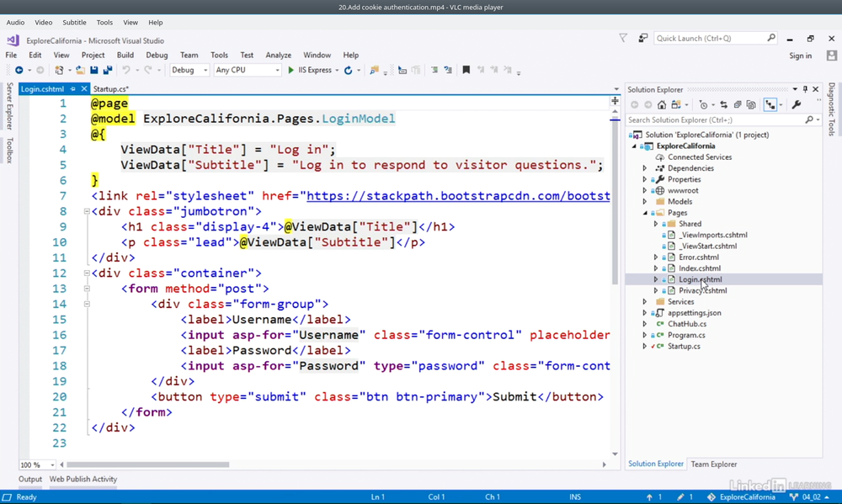The width and height of the screenshot is (842, 504).
Task: Click the 04_02 branch in status bar
Action: coord(811,497)
